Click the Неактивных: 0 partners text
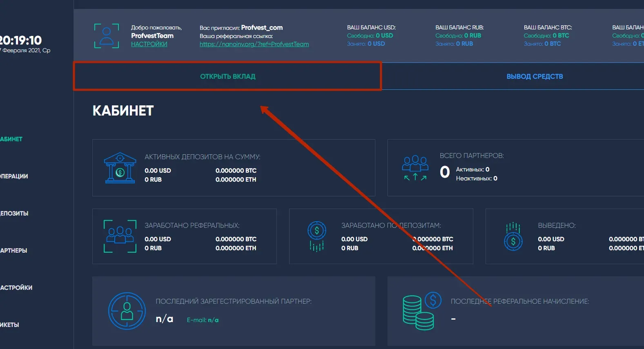 tap(477, 178)
